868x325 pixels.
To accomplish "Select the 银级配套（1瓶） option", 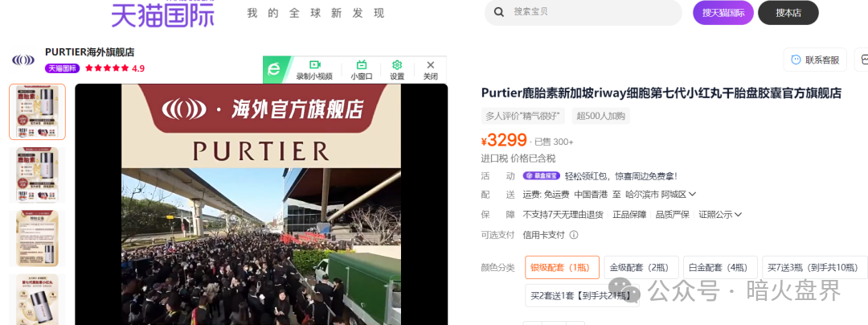I will [x=560, y=267].
